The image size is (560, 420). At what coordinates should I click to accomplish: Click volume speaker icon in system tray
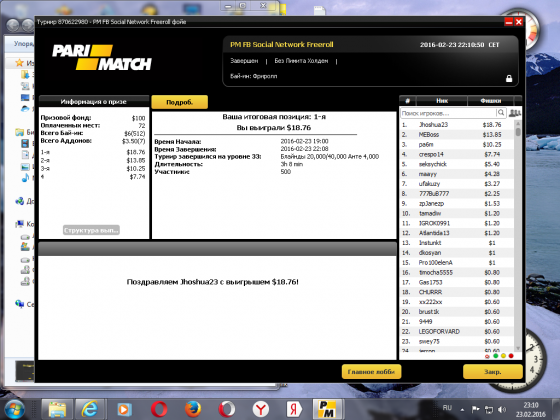(x=502, y=409)
